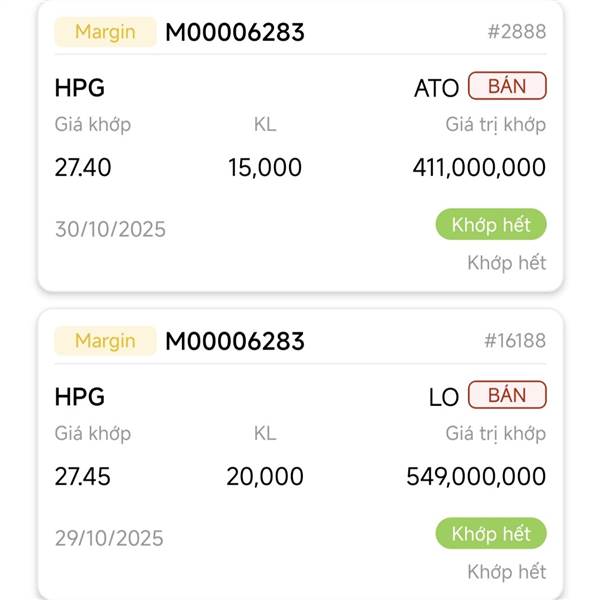Tap the HPG ticker in the LO order

click(x=79, y=397)
